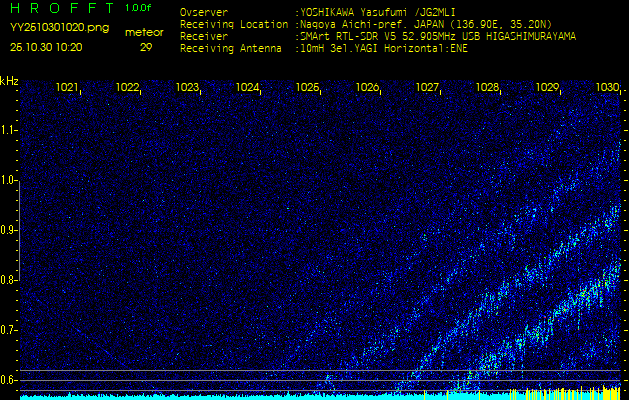Viewport: 629px width, 400px height.
Task: Click the 'Receiving Antenna' label
Action: click(231, 49)
